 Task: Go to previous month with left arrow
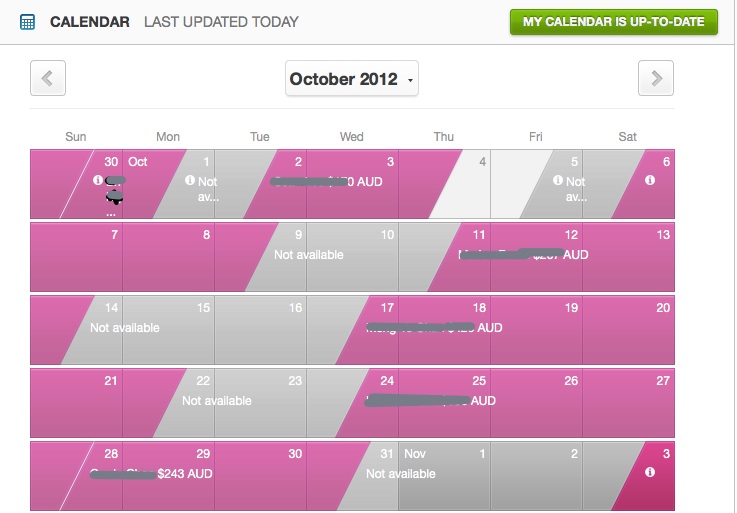click(48, 78)
